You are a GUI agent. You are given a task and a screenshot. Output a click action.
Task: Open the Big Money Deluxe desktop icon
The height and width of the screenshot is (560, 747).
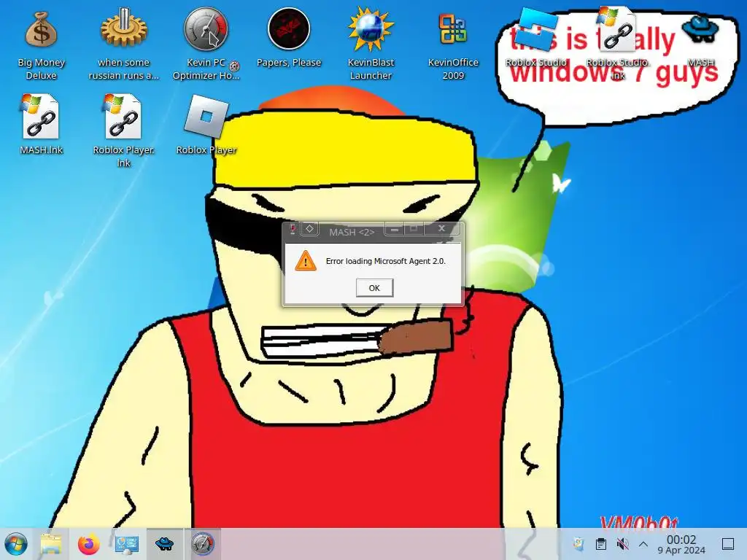41,45
